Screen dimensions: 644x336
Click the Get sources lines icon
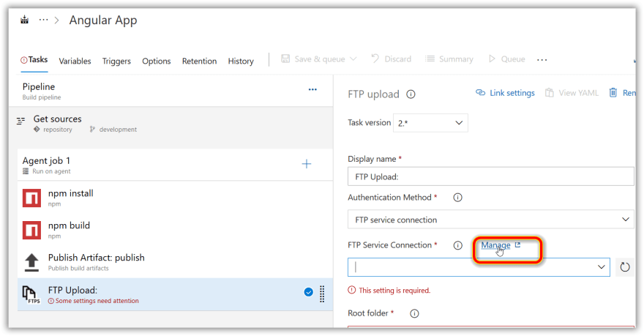click(x=20, y=121)
